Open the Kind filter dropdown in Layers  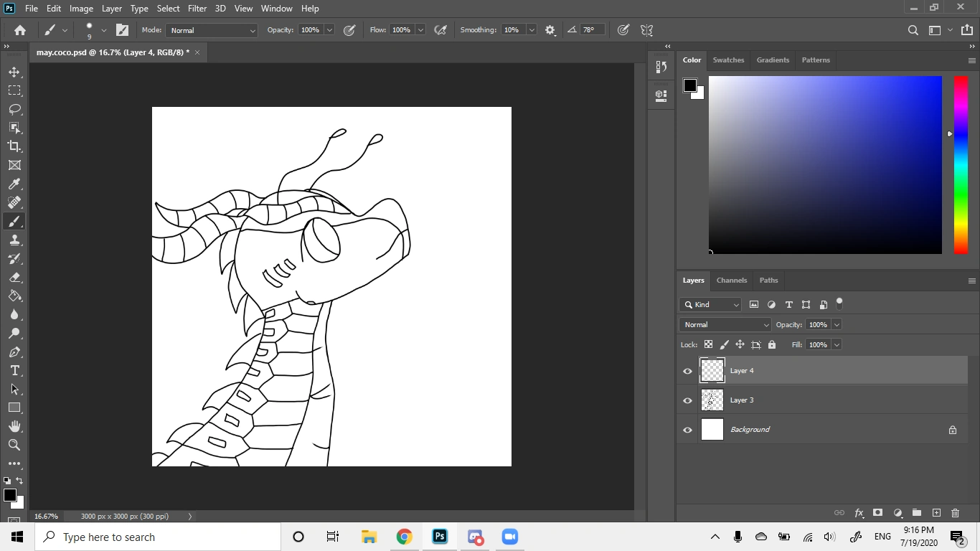(x=710, y=305)
